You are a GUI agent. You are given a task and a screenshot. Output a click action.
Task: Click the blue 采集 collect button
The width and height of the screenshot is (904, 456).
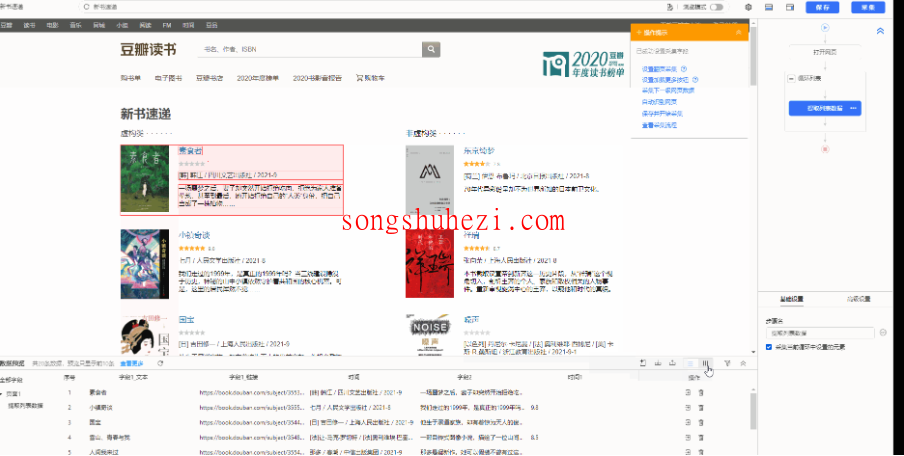click(x=868, y=7)
